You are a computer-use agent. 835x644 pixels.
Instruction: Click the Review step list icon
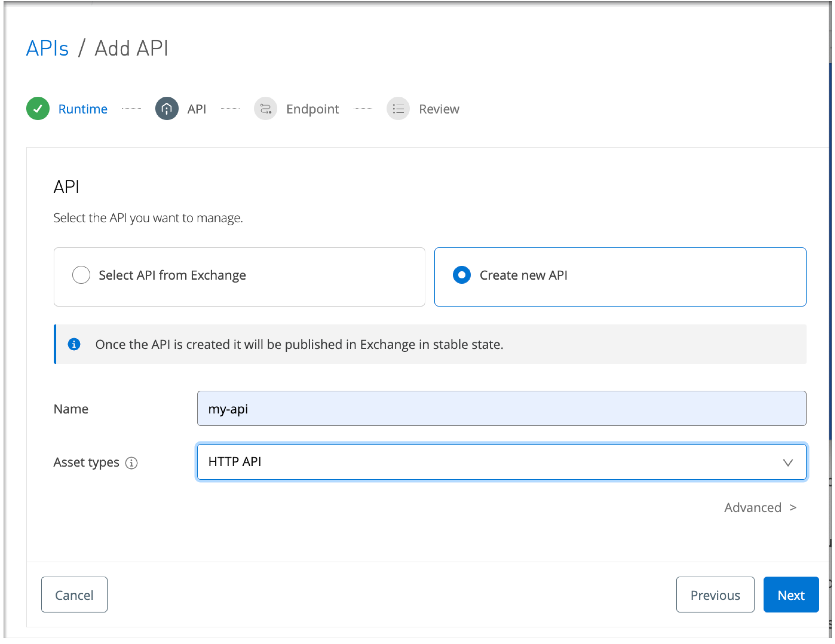pos(398,109)
